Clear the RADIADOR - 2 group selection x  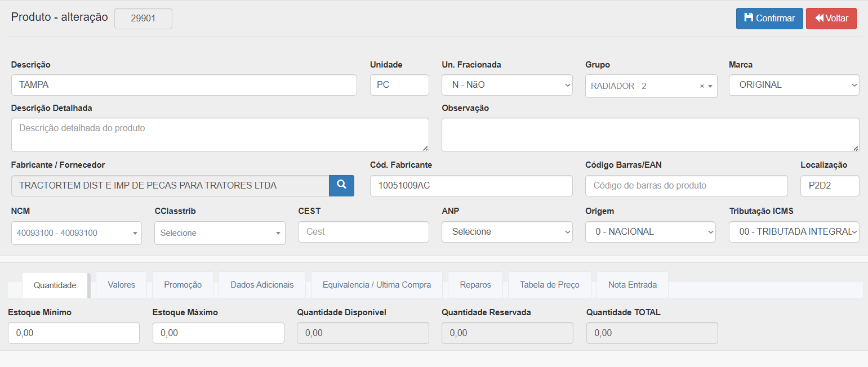pyautogui.click(x=702, y=86)
